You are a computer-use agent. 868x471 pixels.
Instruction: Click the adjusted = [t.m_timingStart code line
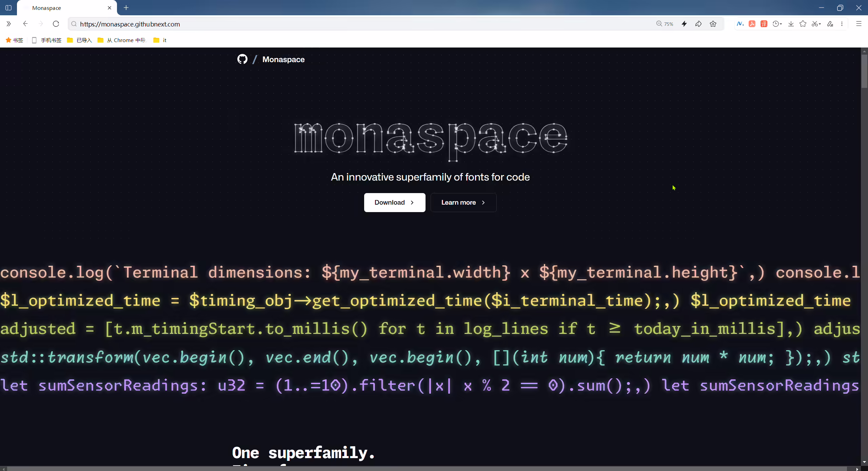point(430,329)
